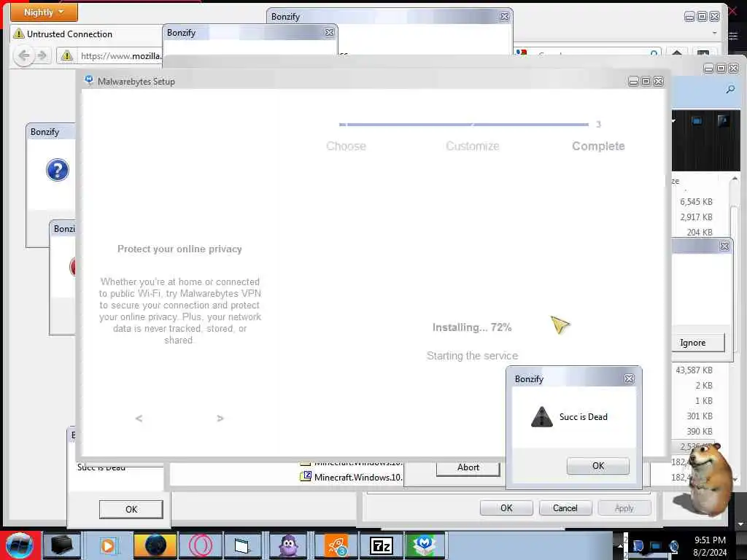Close the topmost Bonzify dialog behind setup
The height and width of the screenshot is (560, 747).
[504, 17]
